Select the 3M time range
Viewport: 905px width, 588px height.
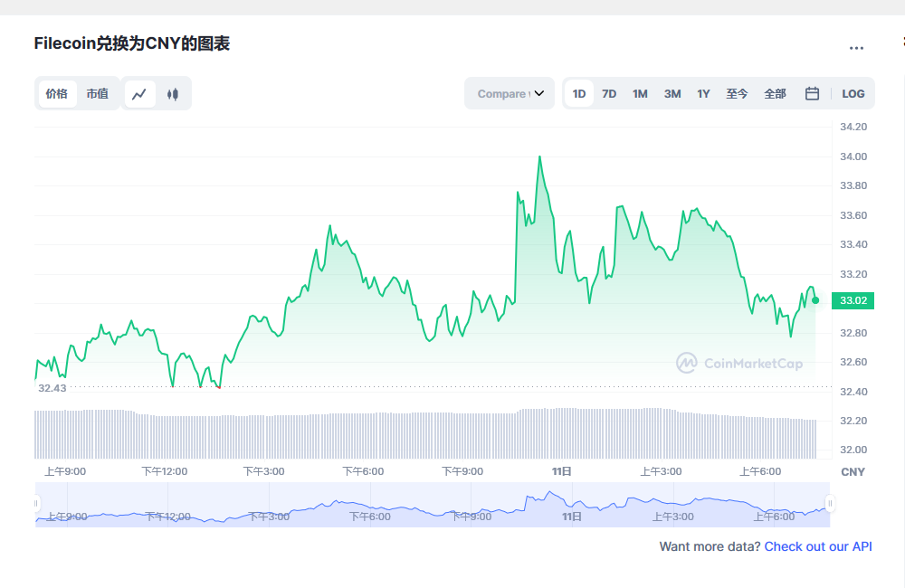tap(672, 93)
